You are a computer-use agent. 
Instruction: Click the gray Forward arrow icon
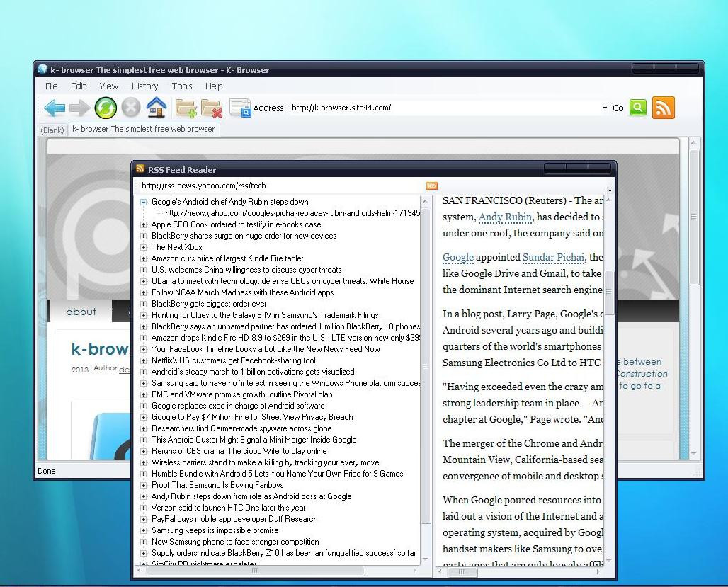tap(79, 108)
